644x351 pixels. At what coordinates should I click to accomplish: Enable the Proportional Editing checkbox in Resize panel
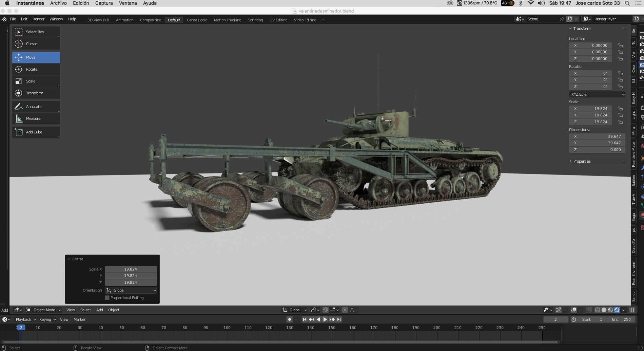pos(107,298)
